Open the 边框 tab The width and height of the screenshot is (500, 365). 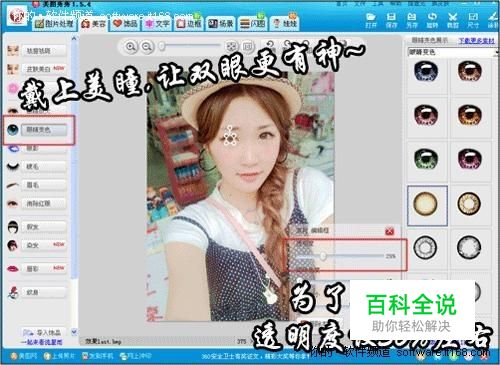coord(189,23)
